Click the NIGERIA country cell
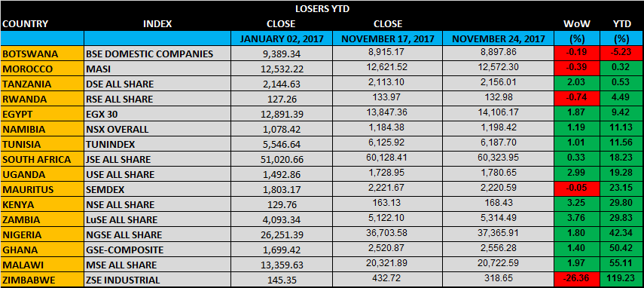Screen dimensions: 644x288 point(42,234)
